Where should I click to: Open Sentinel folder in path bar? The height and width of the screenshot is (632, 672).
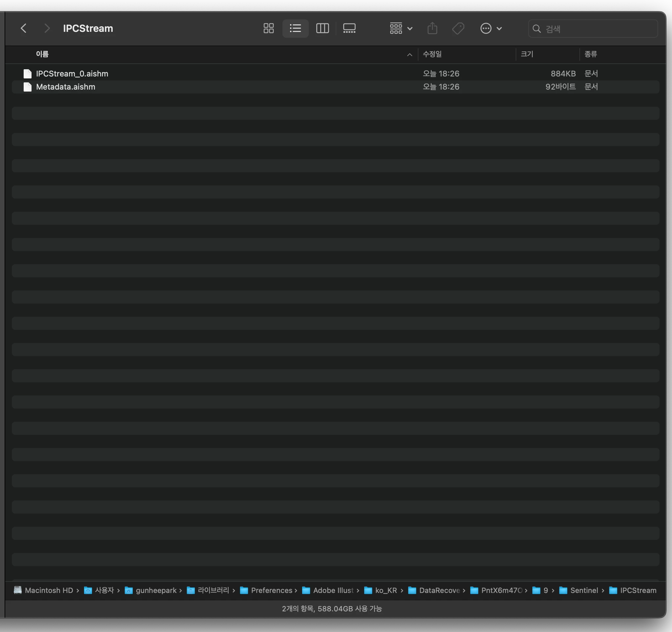pos(583,590)
